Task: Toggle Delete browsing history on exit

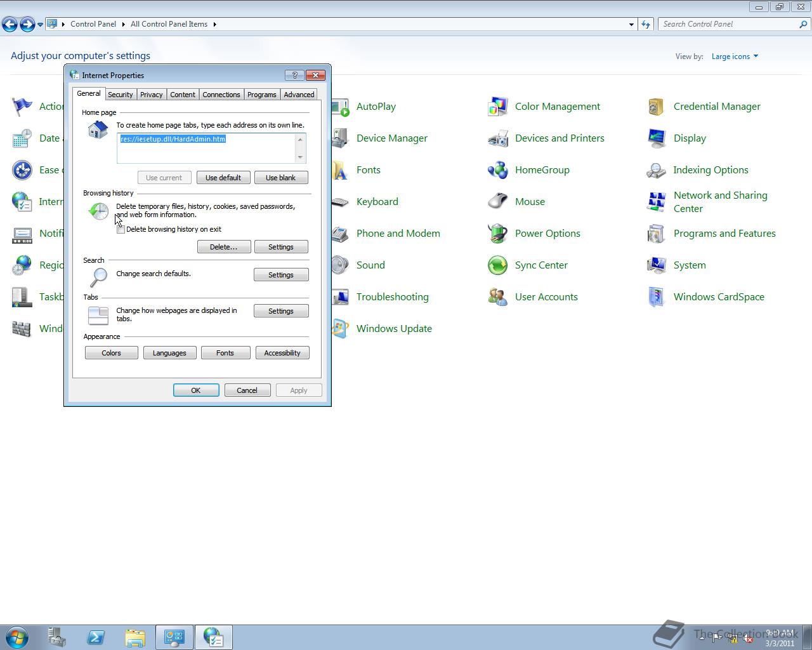Action: (x=121, y=229)
